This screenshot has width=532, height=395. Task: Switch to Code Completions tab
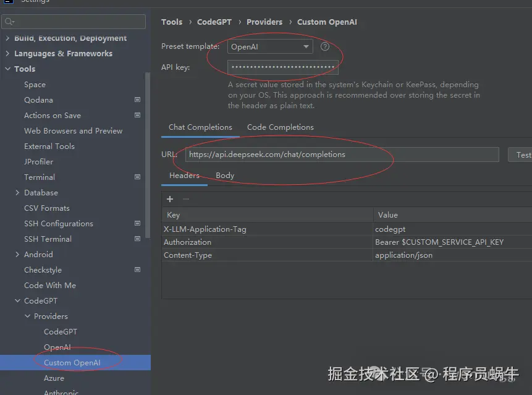(x=281, y=127)
